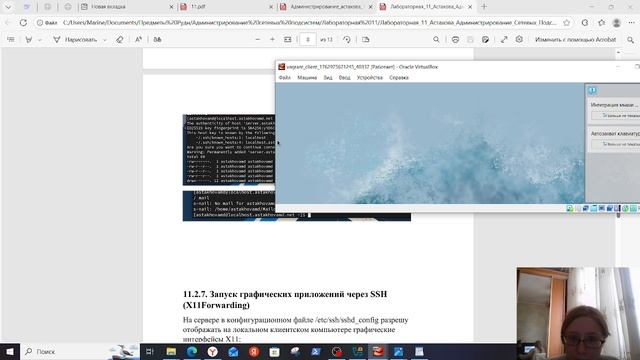The height and width of the screenshot is (360, 640).
Task: Click the translate icon in PDF toolbar
Action: pyautogui.click(x=158, y=40)
